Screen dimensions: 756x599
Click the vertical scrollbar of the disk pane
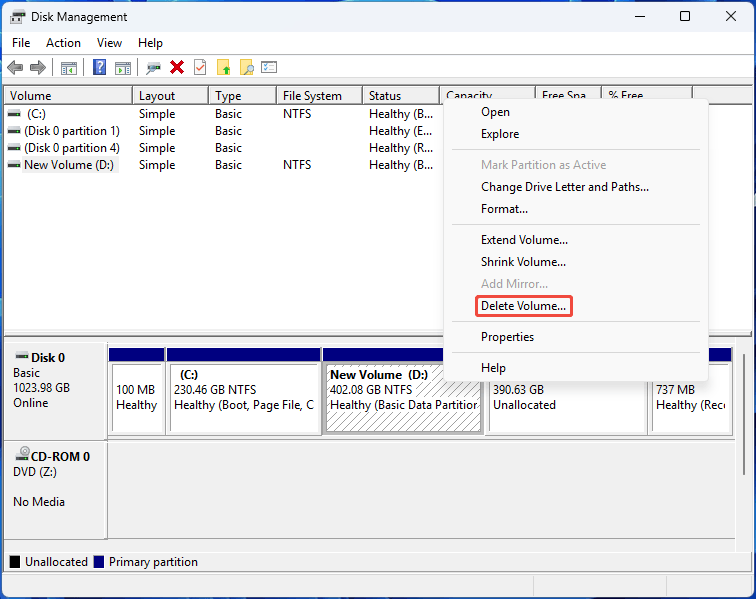click(x=743, y=414)
